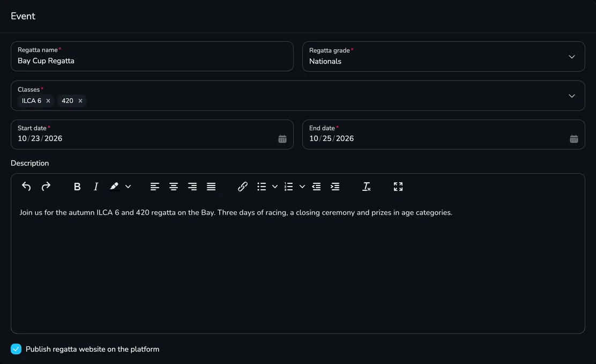Screen dimensions: 596x364
Task: Select the text highlight marker tool
Action: (114, 187)
